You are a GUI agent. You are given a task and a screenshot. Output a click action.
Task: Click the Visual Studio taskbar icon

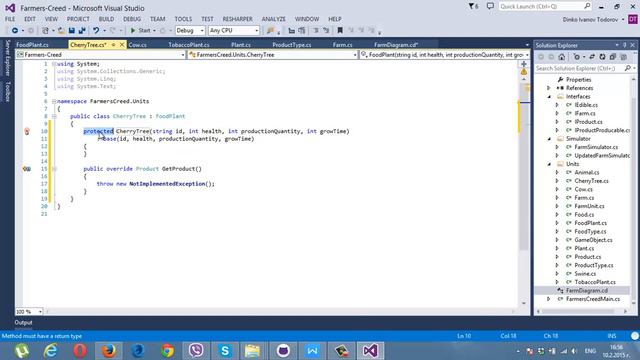tap(370, 351)
